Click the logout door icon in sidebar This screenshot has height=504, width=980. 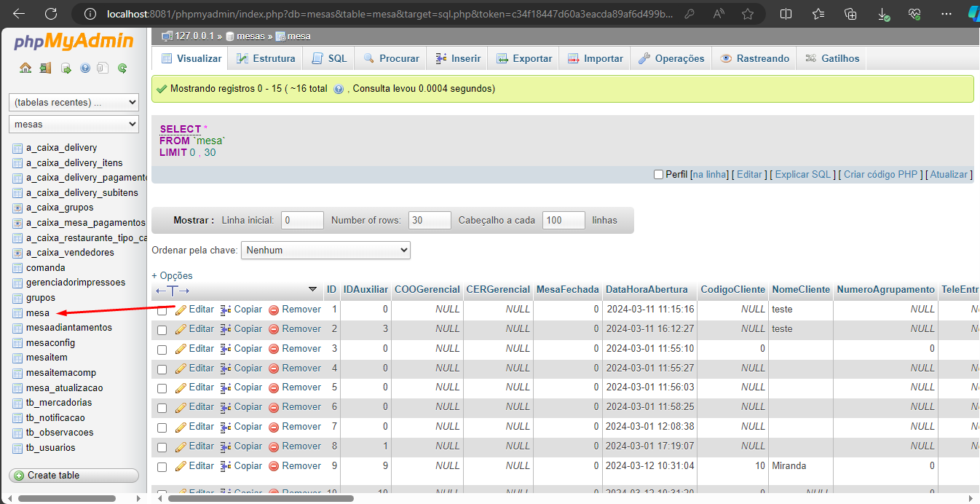click(x=45, y=68)
